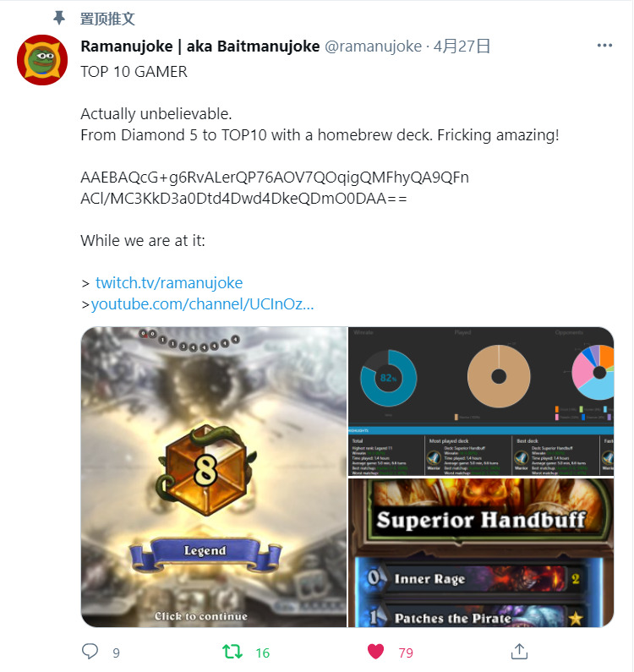634x672 pixels.
Task: Click the Ramanujoke display name
Action: [200, 46]
